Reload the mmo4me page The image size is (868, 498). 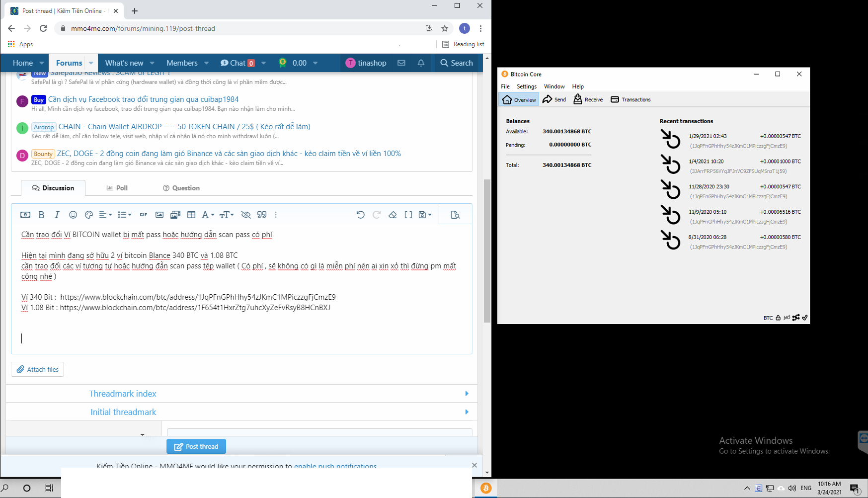(43, 28)
